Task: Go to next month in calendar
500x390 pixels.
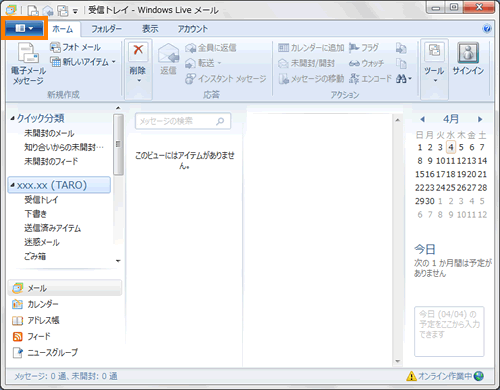Action: tap(480, 119)
